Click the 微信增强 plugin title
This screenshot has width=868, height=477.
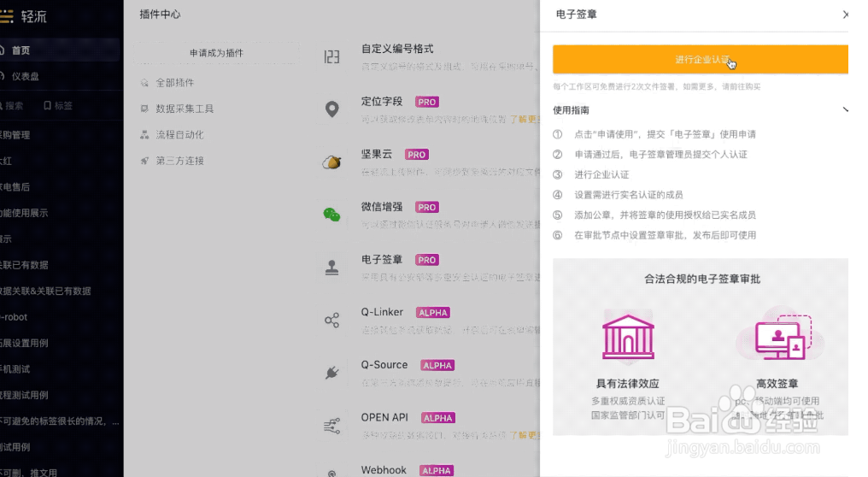[x=381, y=207]
